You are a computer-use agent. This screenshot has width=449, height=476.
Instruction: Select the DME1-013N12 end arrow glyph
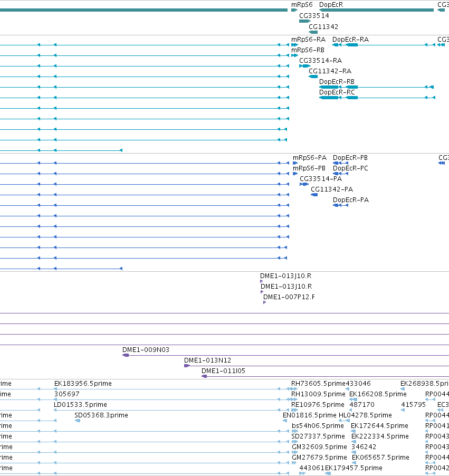point(187,366)
